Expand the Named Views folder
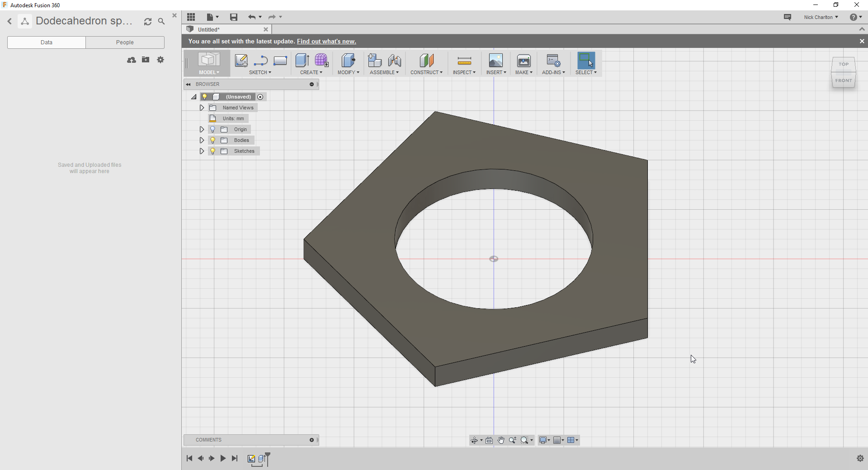This screenshot has height=470, width=868. pyautogui.click(x=202, y=108)
